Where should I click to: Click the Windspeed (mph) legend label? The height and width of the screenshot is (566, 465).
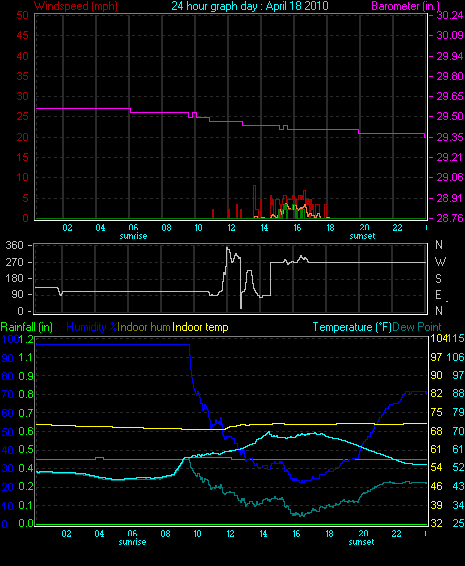pos(76,6)
